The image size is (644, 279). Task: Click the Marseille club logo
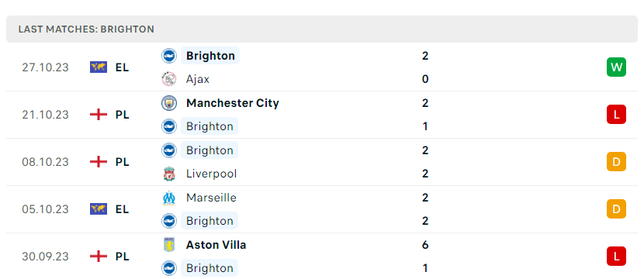coord(169,198)
